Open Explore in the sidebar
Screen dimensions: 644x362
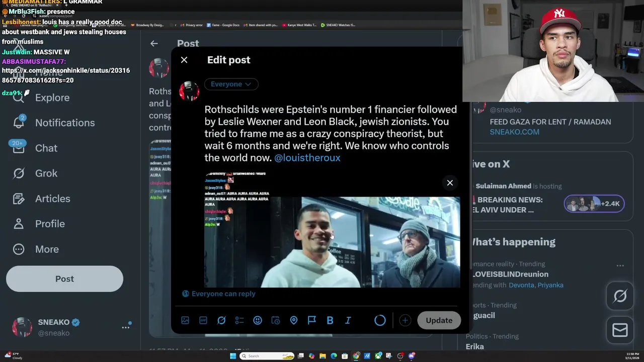[x=41, y=98]
